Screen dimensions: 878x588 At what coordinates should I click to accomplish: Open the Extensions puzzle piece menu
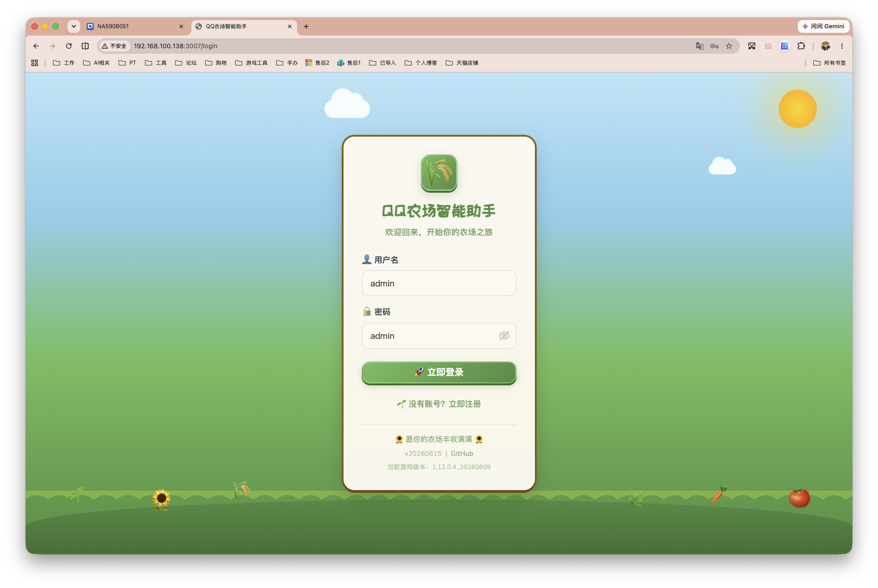(x=801, y=46)
